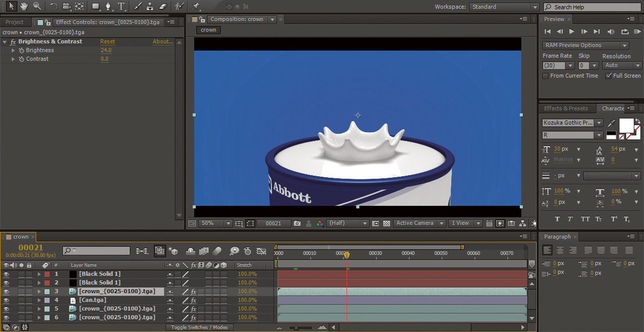Switch to the Project tab
This screenshot has height=332, width=644.
14,22
